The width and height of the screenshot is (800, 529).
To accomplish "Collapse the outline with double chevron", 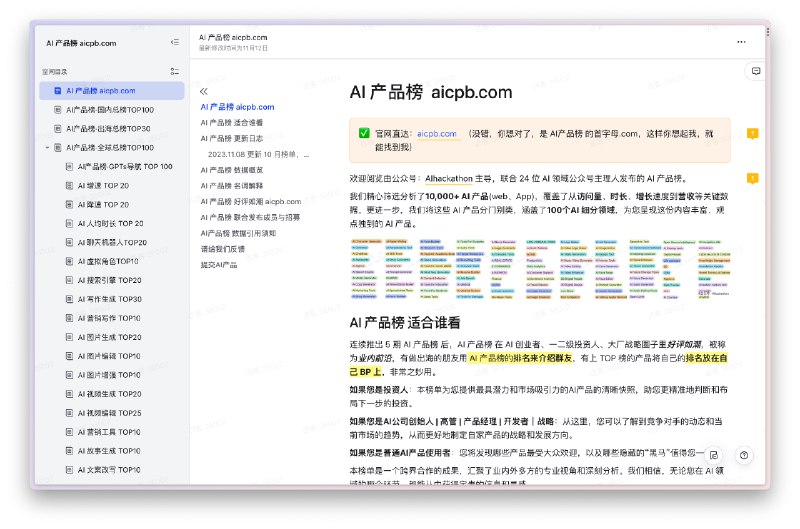I will 204,91.
